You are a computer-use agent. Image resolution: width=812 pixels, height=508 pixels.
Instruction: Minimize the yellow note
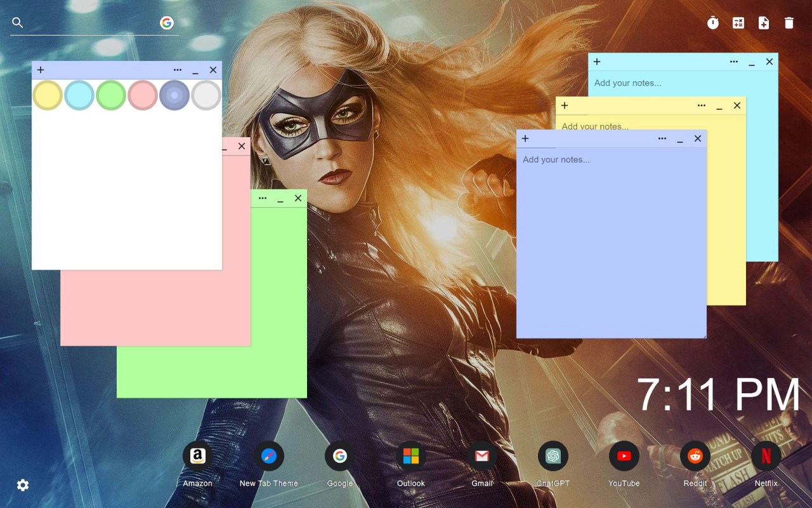tap(719, 107)
